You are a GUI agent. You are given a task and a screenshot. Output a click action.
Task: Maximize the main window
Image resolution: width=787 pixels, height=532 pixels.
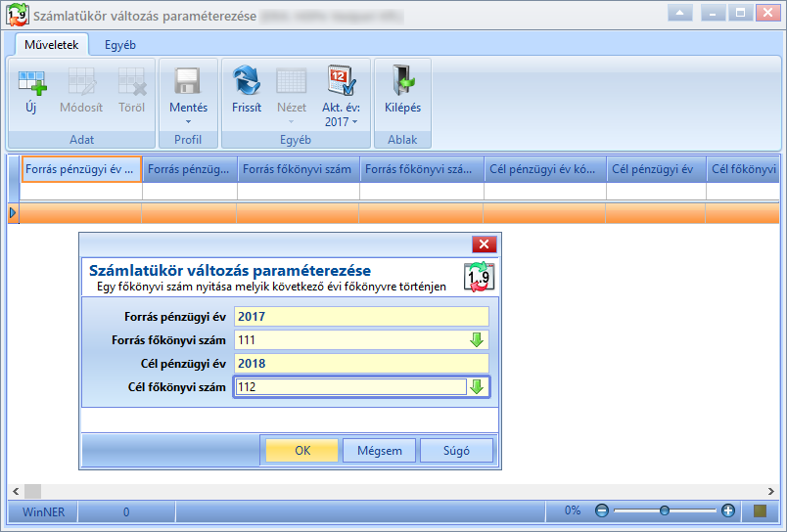click(740, 13)
